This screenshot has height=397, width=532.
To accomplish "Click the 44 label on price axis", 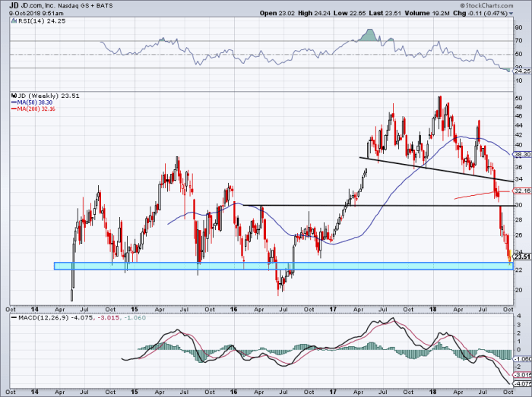I will [x=519, y=125].
